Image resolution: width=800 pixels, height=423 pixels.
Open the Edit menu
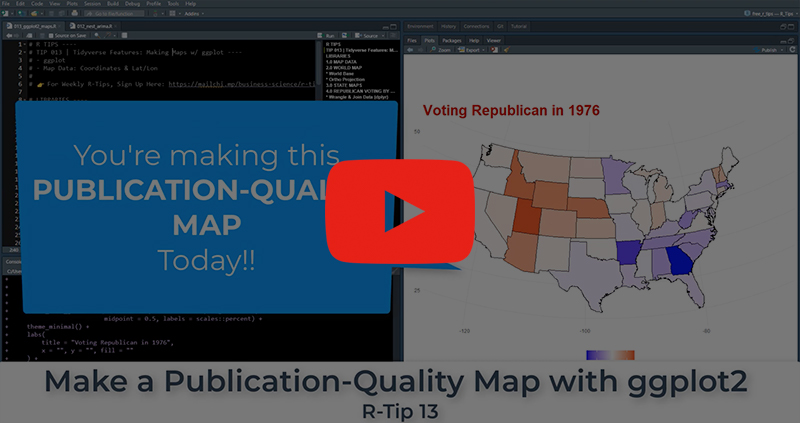tap(20, 4)
